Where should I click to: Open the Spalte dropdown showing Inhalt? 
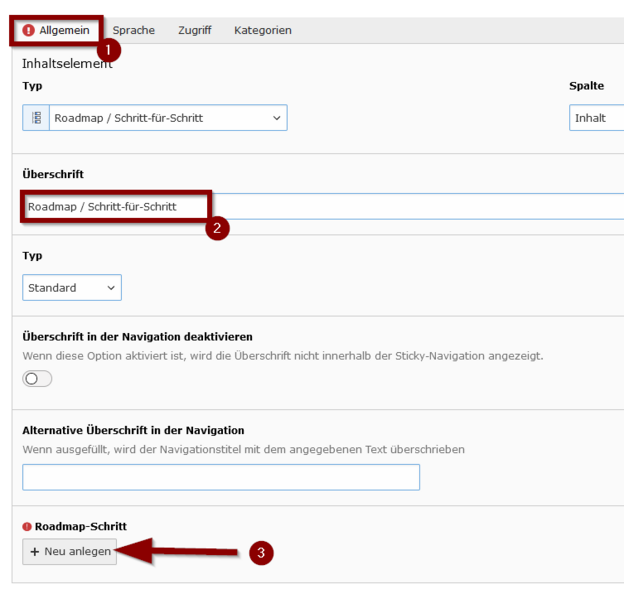click(597, 118)
